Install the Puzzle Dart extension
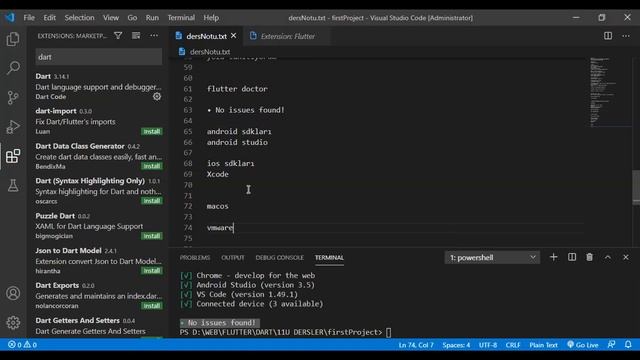The height and width of the screenshot is (360, 640). [151, 236]
